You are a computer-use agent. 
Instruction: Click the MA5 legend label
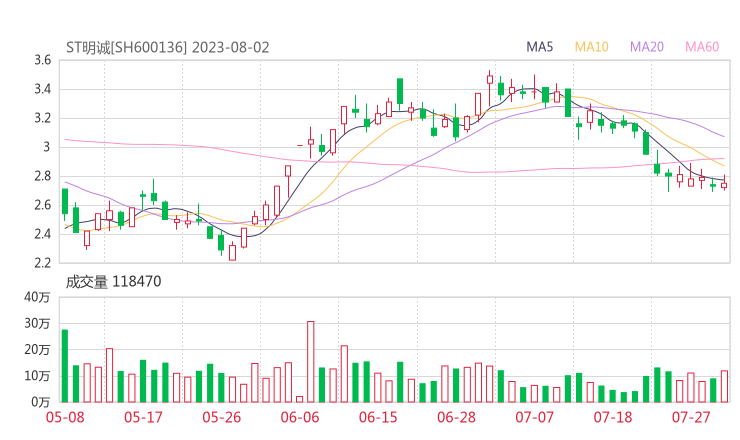pyautogui.click(x=539, y=47)
